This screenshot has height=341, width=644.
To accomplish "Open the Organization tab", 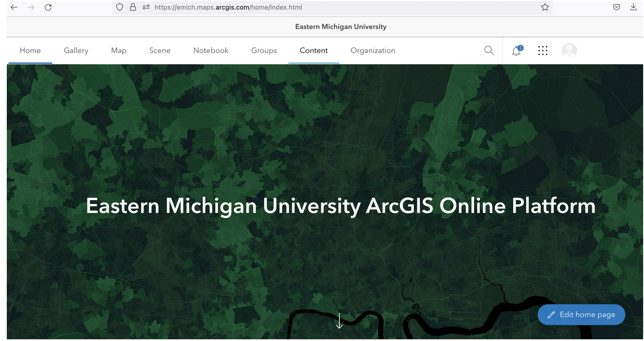I will (x=373, y=51).
